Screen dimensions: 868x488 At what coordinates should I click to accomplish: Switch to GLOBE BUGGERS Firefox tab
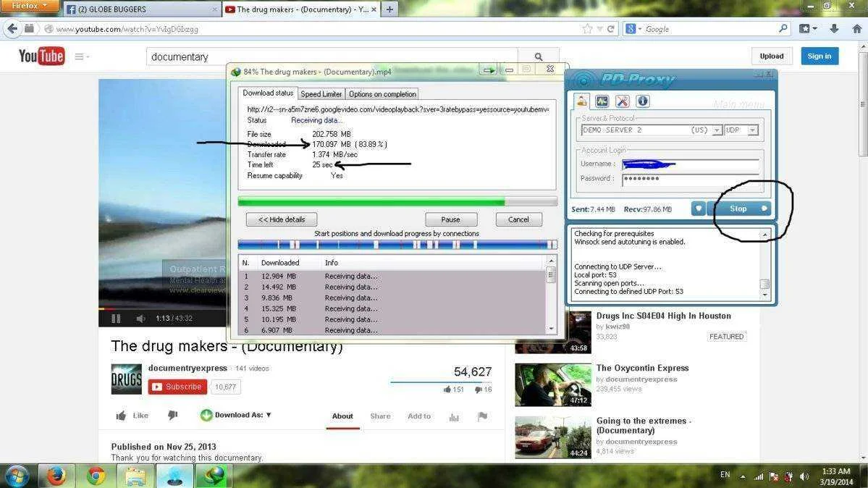click(141, 9)
